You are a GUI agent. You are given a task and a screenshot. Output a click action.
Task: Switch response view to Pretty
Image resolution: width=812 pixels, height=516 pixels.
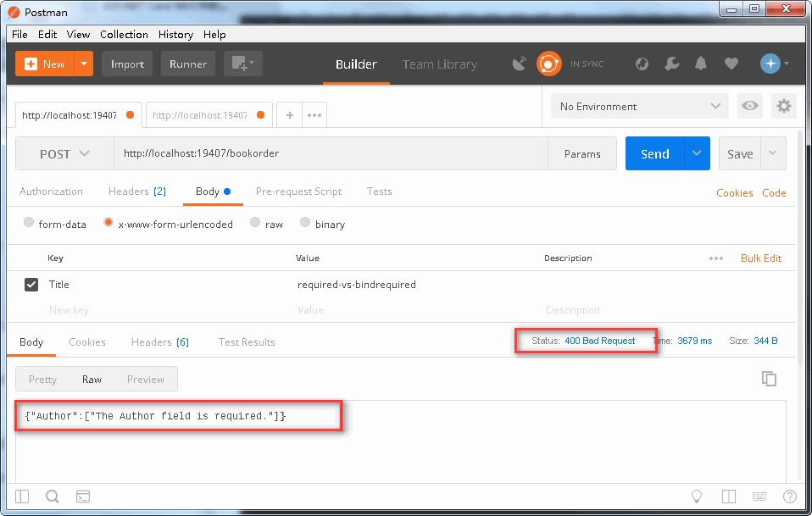tap(42, 380)
